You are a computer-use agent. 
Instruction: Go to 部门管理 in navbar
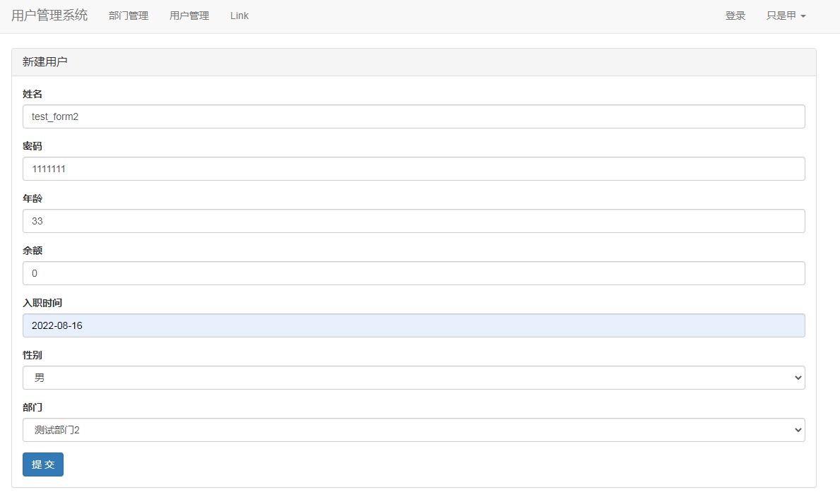click(x=129, y=16)
